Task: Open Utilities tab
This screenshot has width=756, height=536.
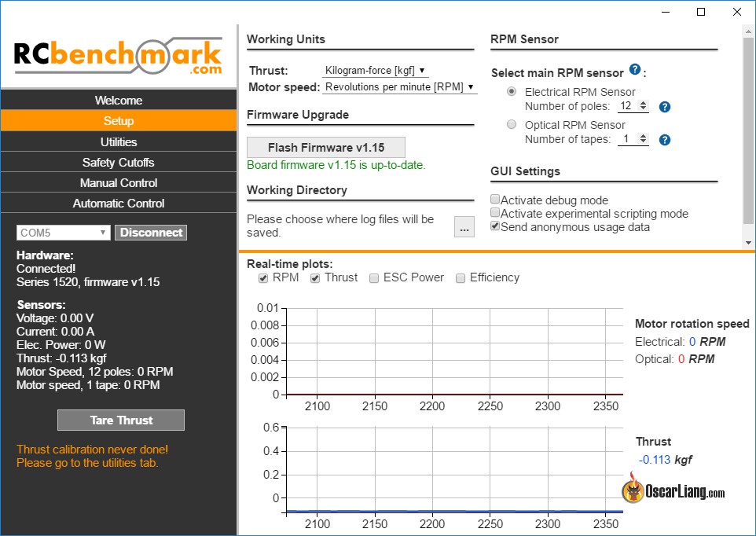Action: tap(119, 141)
